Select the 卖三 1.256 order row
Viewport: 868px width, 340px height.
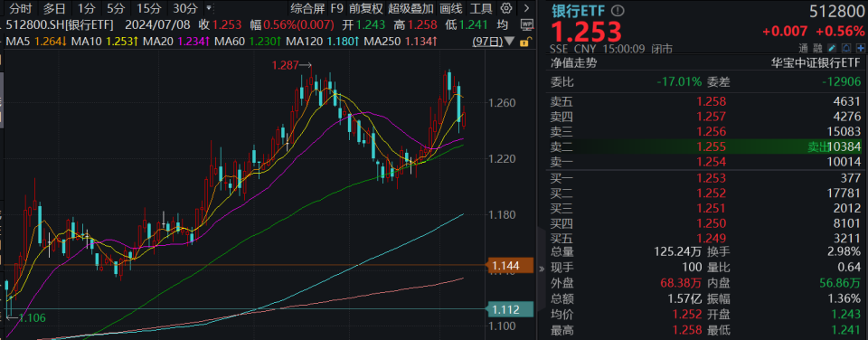pyautogui.click(x=706, y=132)
